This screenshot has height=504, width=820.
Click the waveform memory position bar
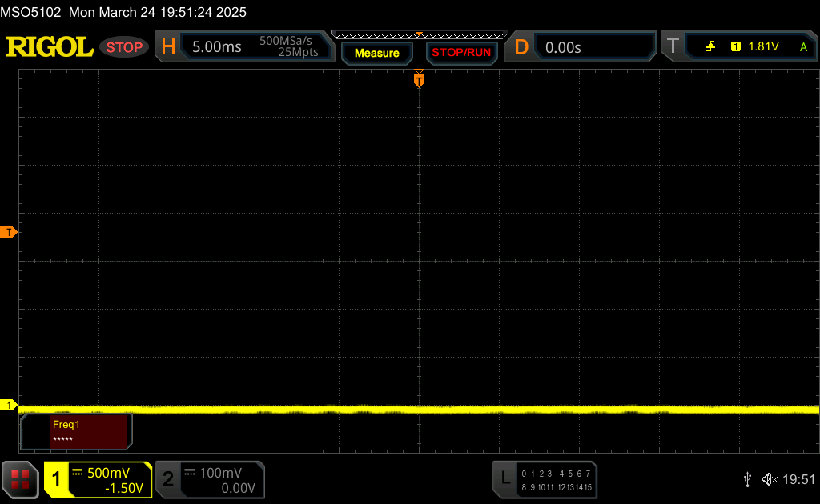(420, 35)
